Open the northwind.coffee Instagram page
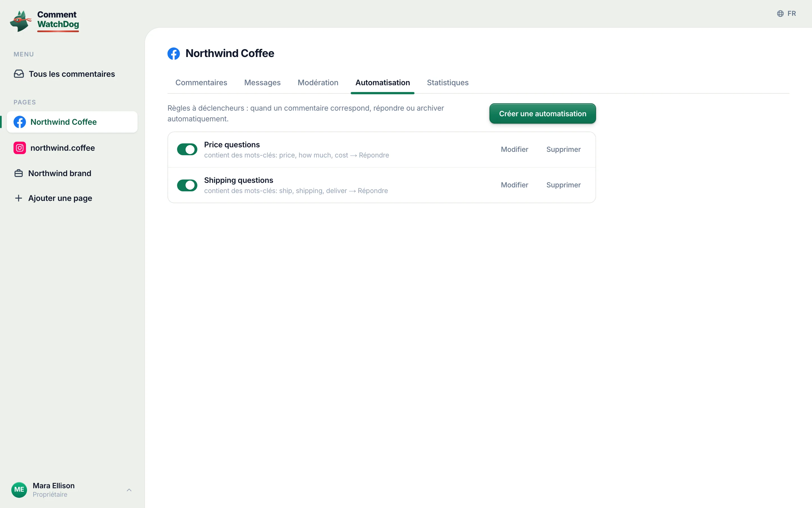 coord(72,148)
